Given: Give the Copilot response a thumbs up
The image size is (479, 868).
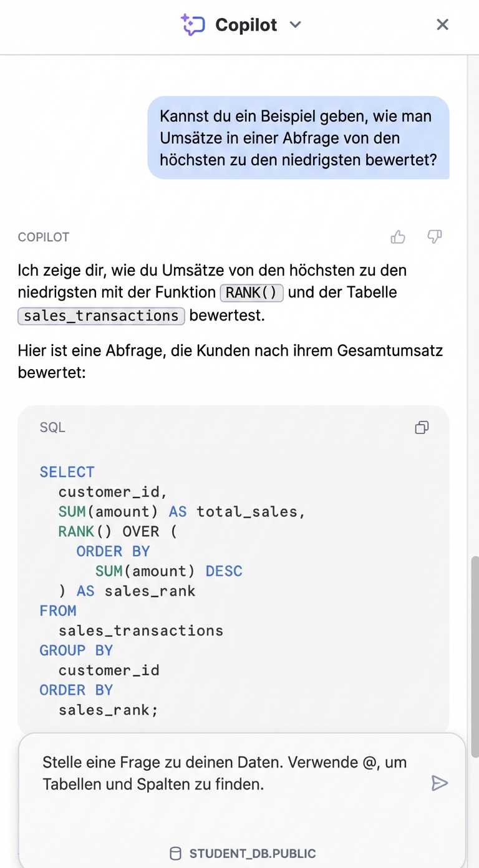Looking at the screenshot, I should coord(398,237).
